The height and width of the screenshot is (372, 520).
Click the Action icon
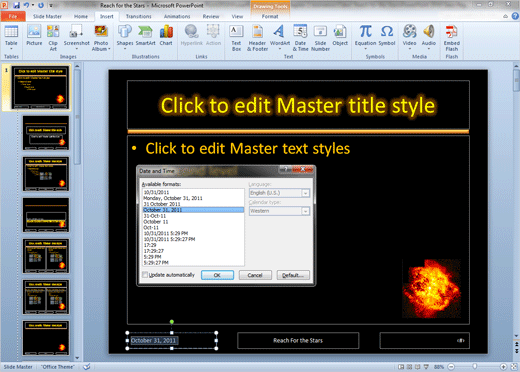(213, 35)
